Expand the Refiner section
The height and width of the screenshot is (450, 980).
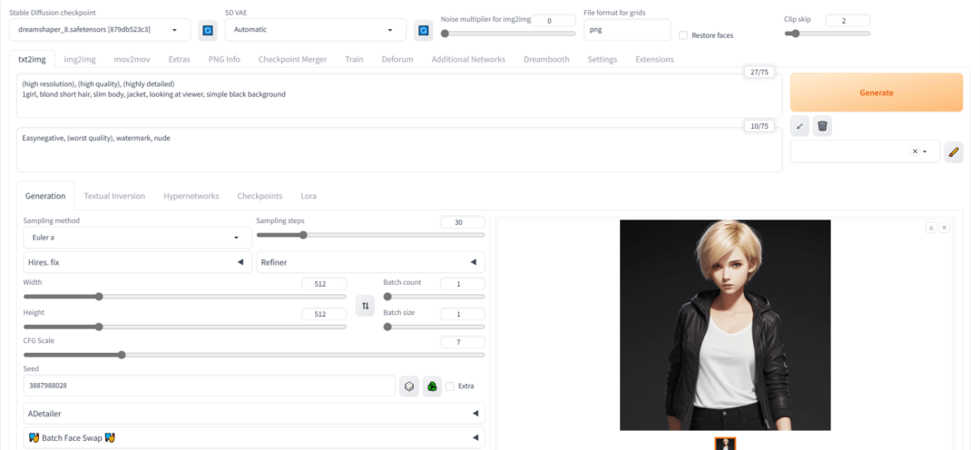pyautogui.click(x=370, y=262)
